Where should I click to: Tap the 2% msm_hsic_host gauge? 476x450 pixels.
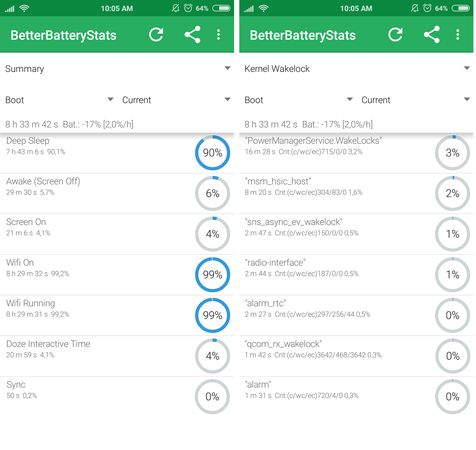click(x=453, y=193)
